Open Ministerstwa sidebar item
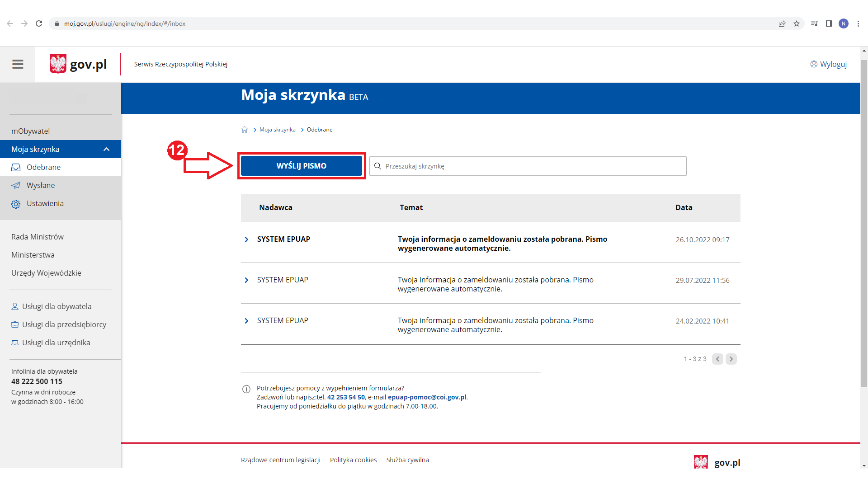 33,255
